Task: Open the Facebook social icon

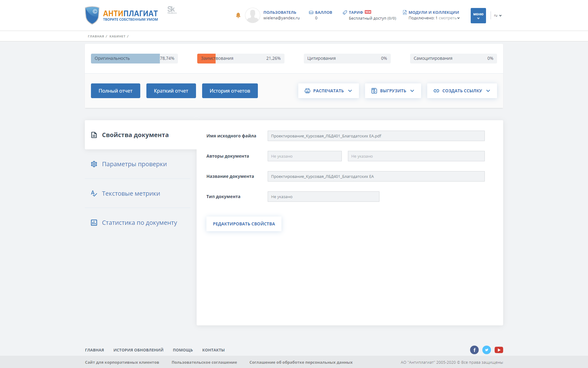Action: click(x=474, y=350)
